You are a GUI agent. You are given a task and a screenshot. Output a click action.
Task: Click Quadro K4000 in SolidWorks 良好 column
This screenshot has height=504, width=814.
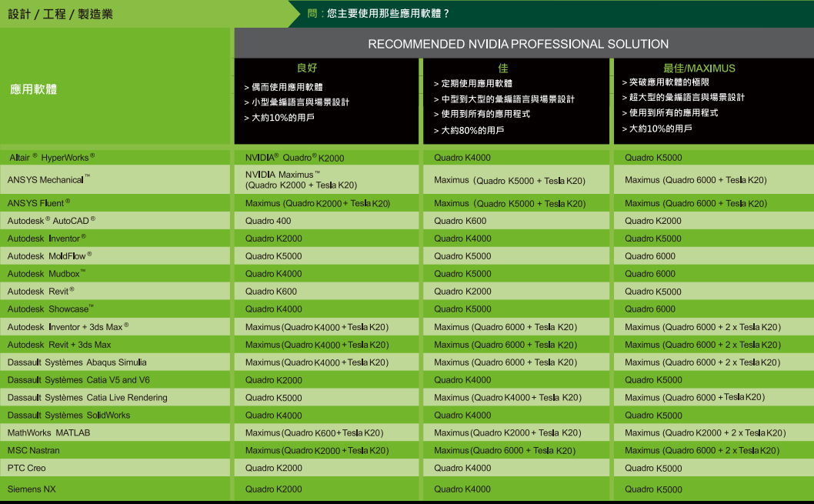(x=274, y=416)
